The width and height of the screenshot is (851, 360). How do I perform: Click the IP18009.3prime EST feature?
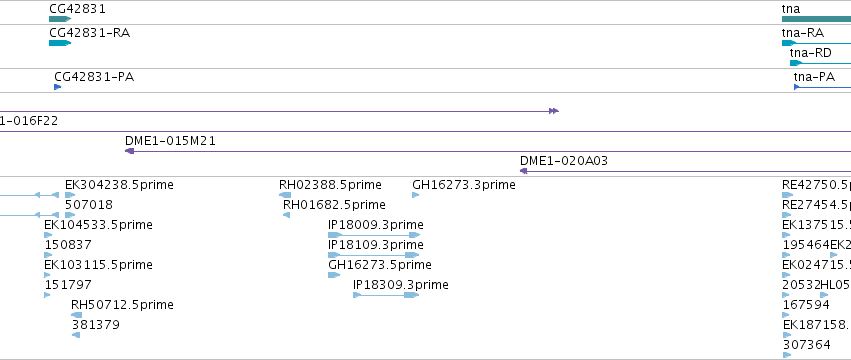pos(374,235)
